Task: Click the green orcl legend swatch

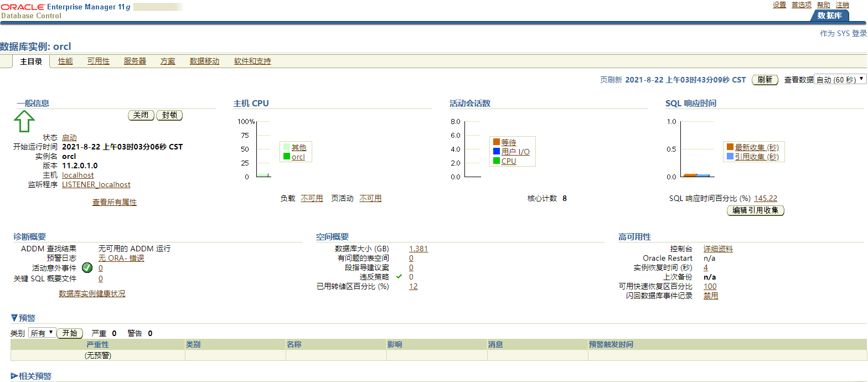Action: click(286, 157)
